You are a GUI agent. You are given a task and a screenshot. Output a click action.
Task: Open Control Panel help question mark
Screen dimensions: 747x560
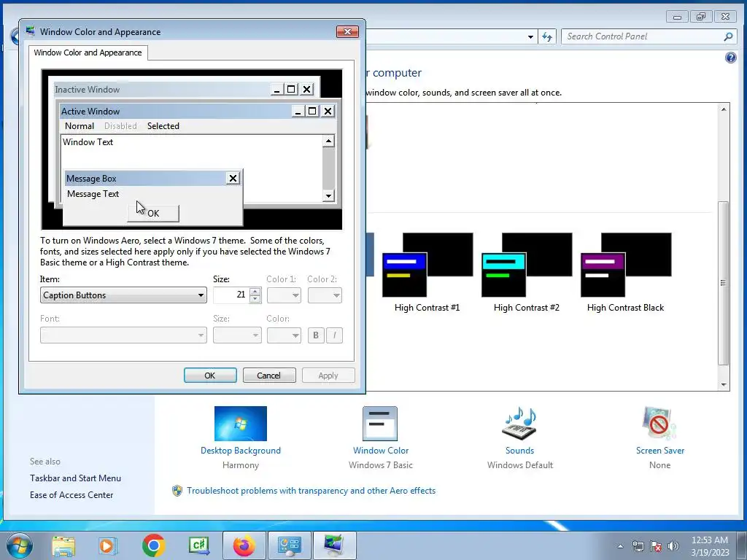coord(730,58)
